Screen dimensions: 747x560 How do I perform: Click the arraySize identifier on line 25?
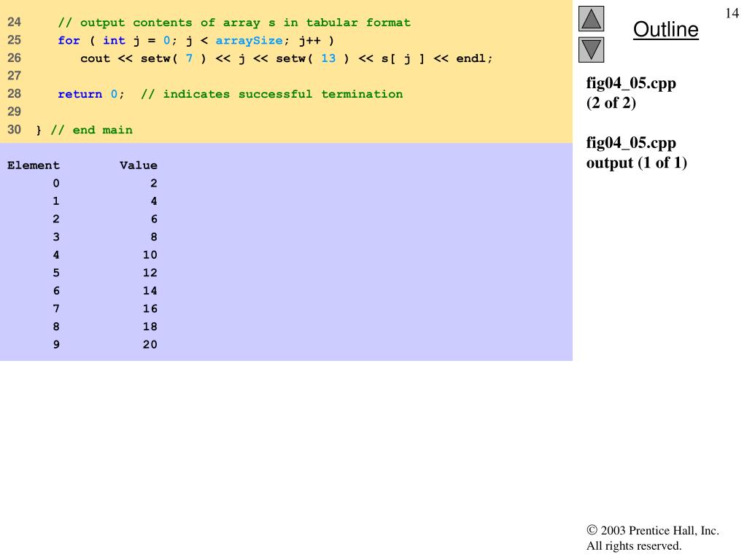point(249,41)
